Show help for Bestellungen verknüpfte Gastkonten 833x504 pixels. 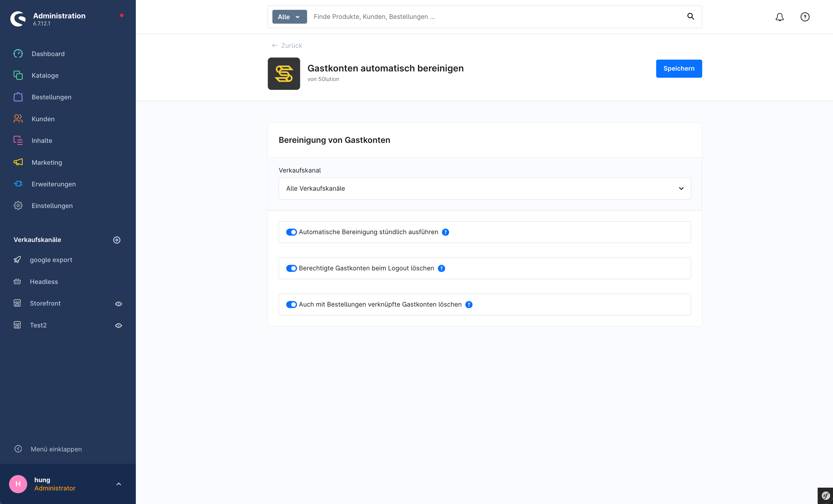[x=469, y=305]
